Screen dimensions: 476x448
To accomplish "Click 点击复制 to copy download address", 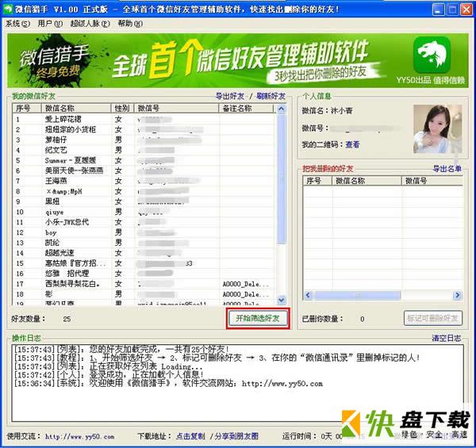I will click(190, 436).
